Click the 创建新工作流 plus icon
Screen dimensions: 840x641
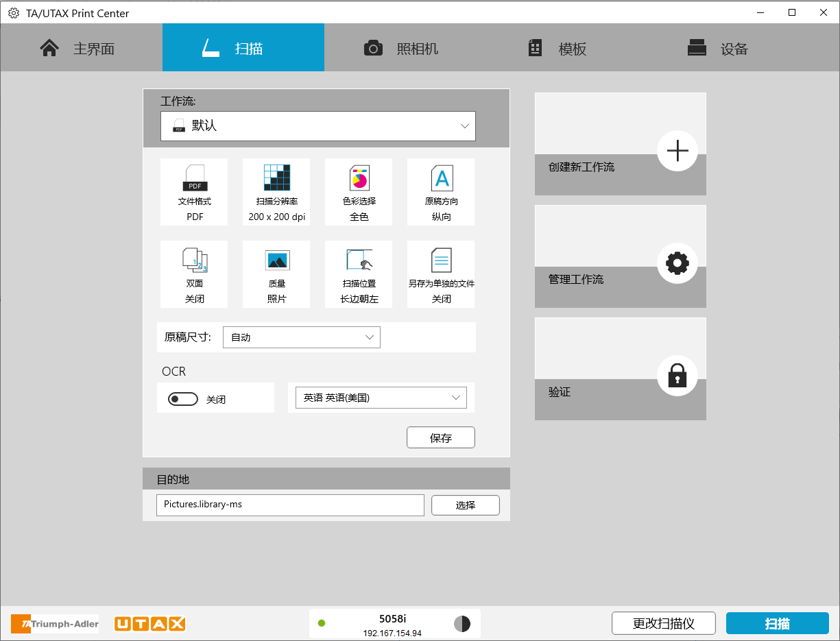(x=677, y=151)
